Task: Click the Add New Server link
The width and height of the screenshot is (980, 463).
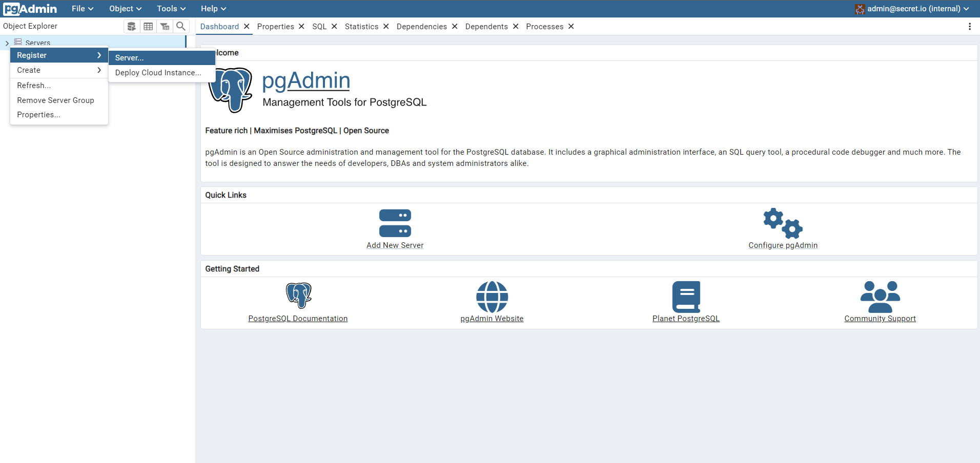Action: [395, 245]
